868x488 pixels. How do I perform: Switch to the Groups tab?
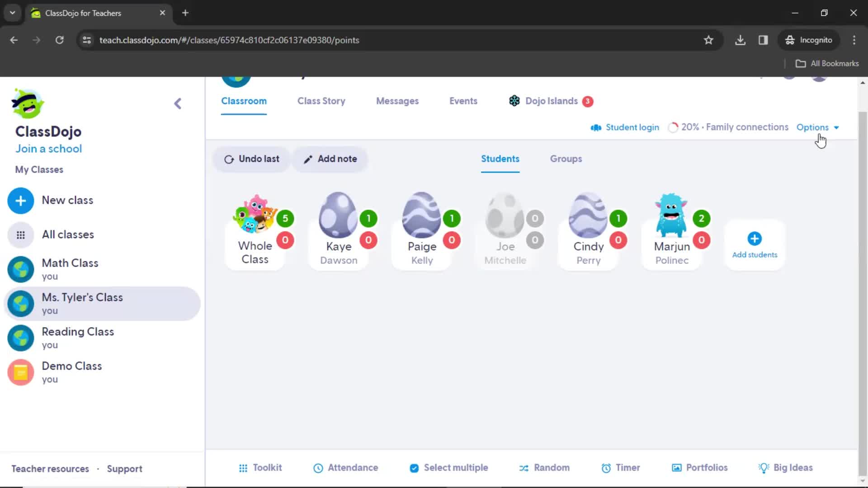click(x=566, y=159)
